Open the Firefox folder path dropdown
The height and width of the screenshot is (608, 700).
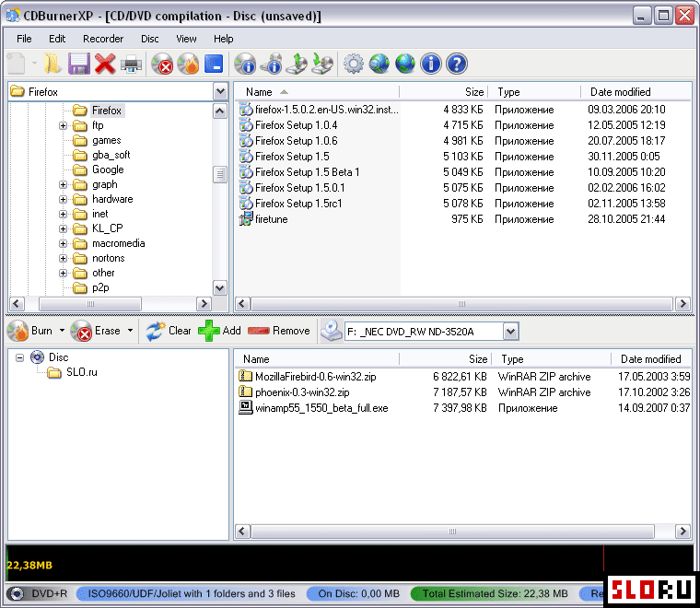coord(220,91)
